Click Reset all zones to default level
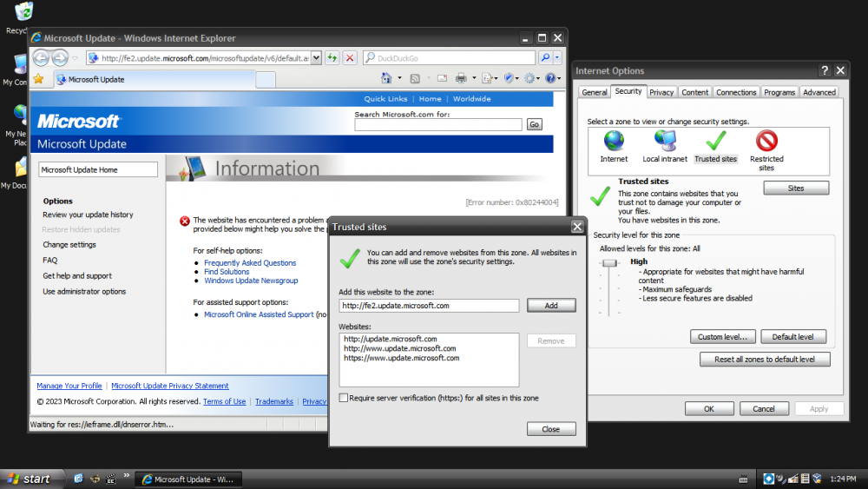Viewport: 868px width, 489px height. click(765, 360)
